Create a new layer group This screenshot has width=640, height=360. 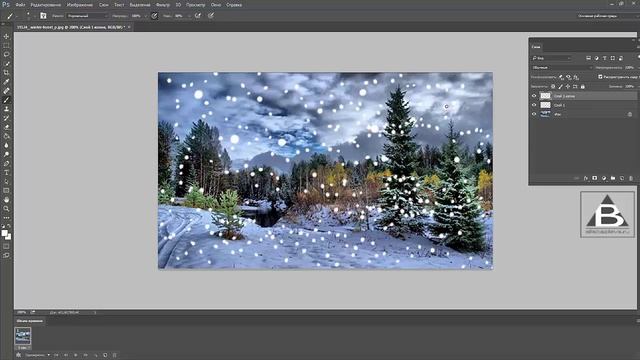[x=613, y=178]
